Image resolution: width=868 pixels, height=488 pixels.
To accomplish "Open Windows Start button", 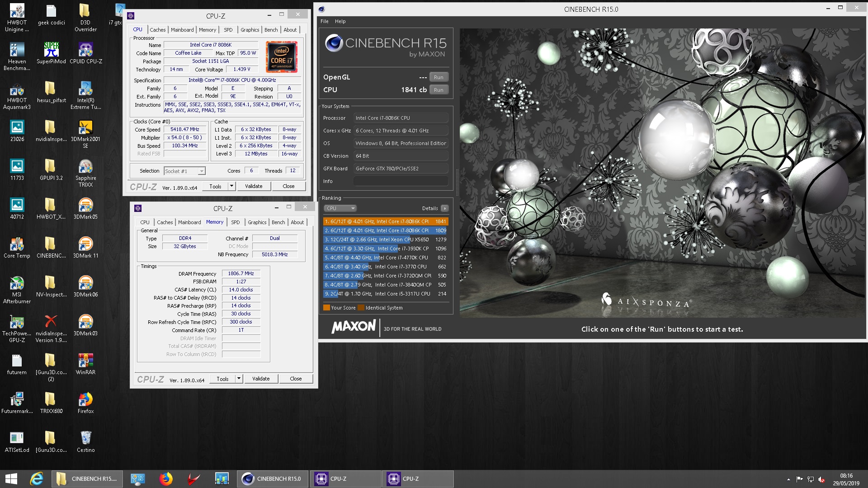I will click(11, 479).
